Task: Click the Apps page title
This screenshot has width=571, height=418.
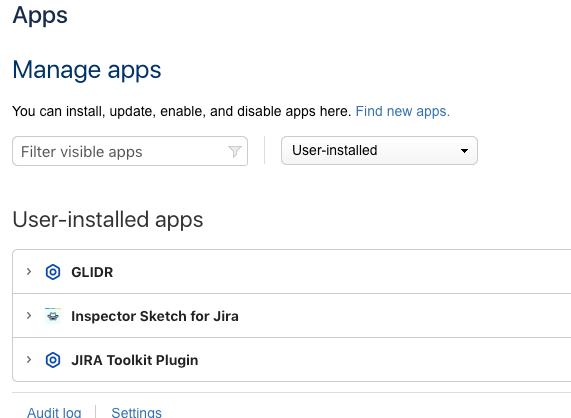Action: [x=40, y=15]
